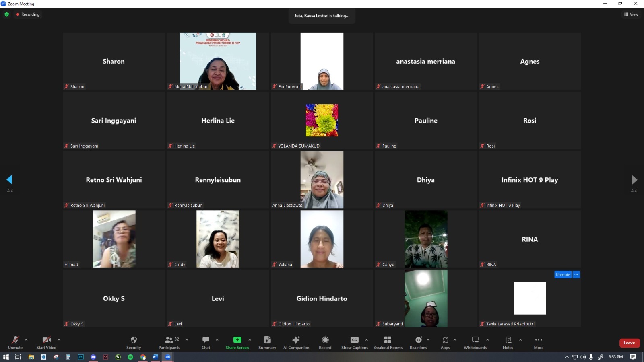The height and width of the screenshot is (362, 644).
Task: Click the red Leave button
Action: coord(629,343)
